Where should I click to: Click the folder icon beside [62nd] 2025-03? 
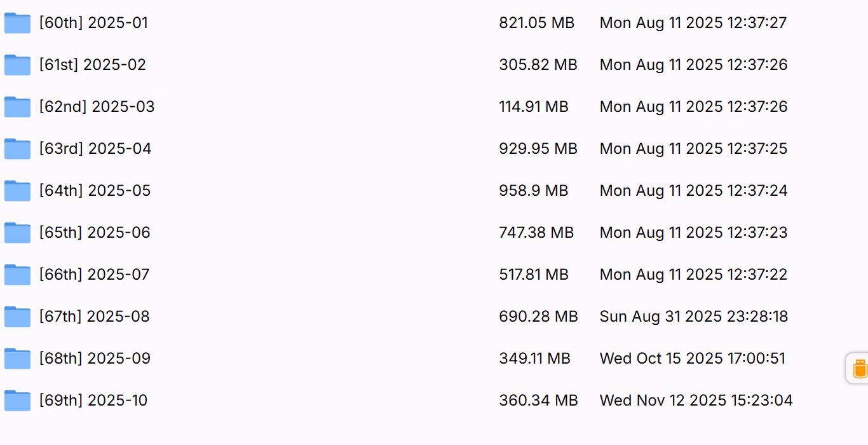(17, 107)
